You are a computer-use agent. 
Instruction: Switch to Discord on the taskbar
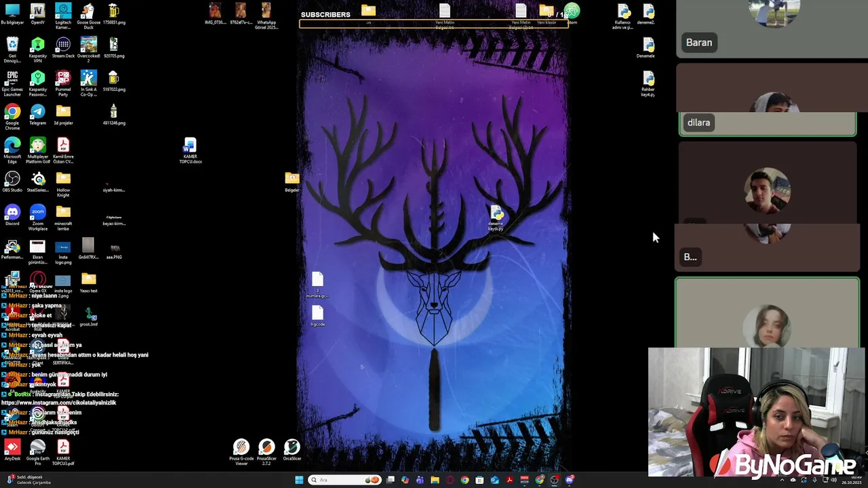pyautogui.click(x=570, y=480)
